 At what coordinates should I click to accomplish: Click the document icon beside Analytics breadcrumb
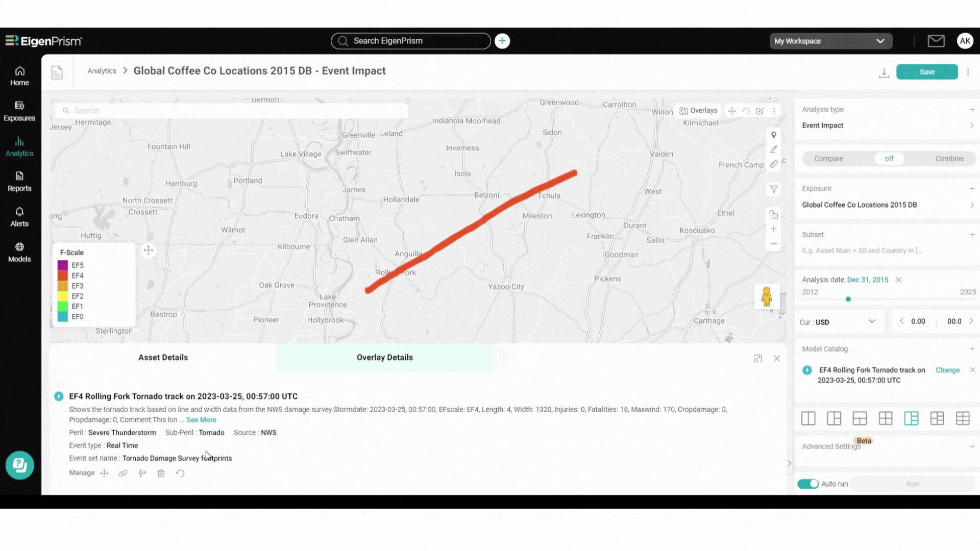click(57, 72)
